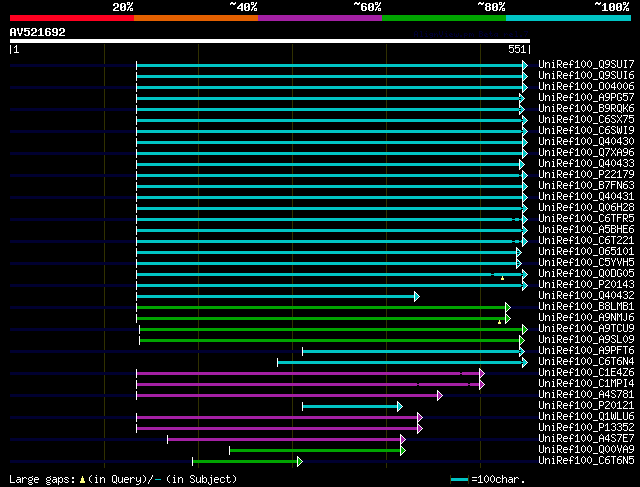Select the arrowhead of the P20121 cyan bar
The width and height of the screenshot is (640, 487).
[x=400, y=407]
